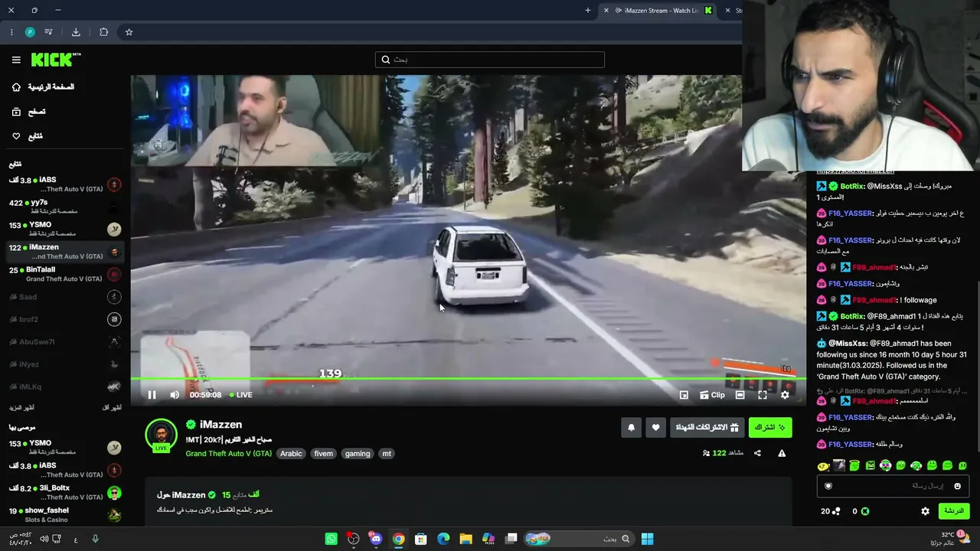Mute the stream with the speaker icon

(175, 395)
